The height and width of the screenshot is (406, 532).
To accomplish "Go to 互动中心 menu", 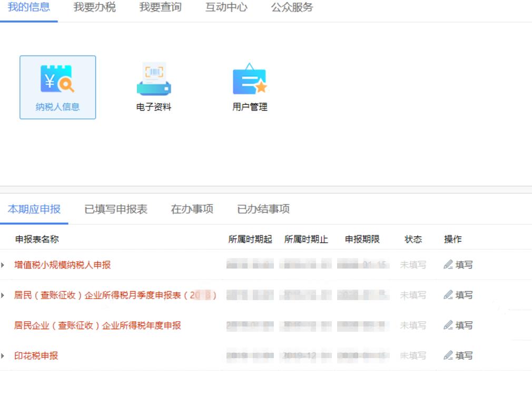I will coord(226,7).
